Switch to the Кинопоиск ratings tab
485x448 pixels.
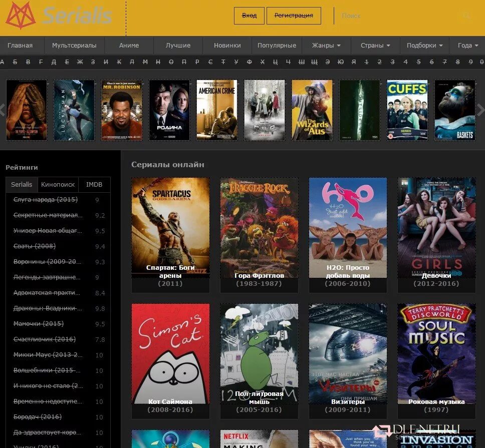[x=58, y=184]
